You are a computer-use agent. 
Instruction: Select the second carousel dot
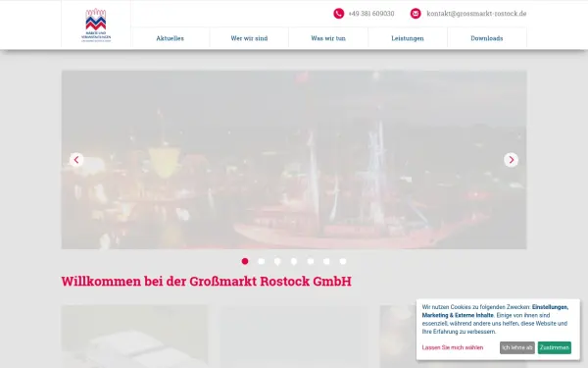[x=262, y=261]
